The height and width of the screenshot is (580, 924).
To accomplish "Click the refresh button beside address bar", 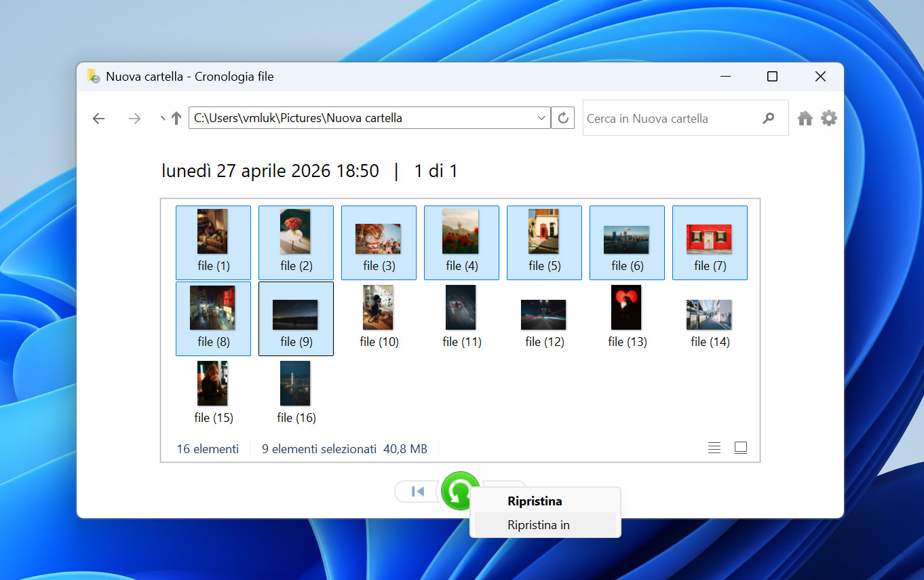I will pos(563,118).
